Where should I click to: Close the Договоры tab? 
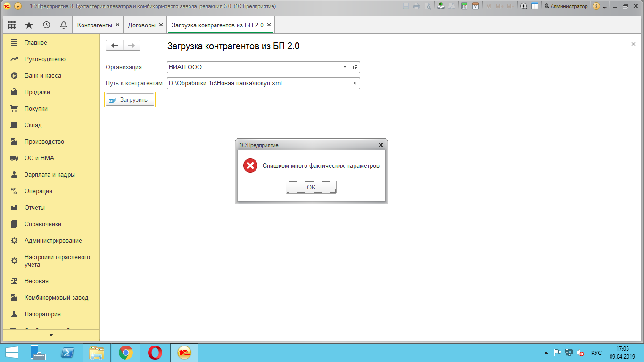(161, 25)
